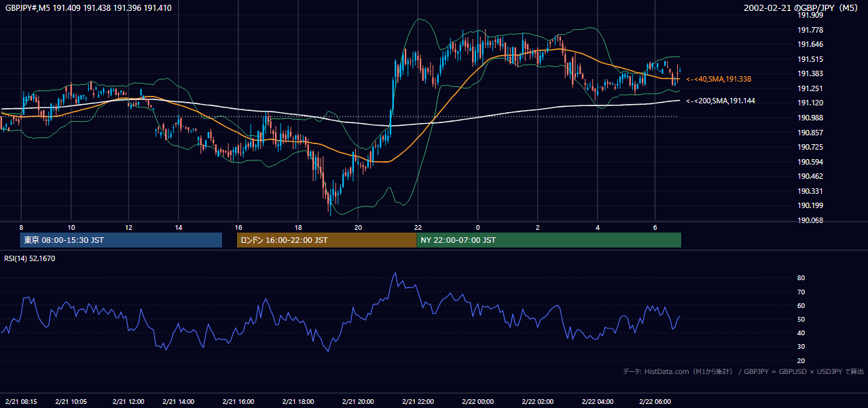Click the 2/22 04:00 time label
The width and height of the screenshot is (868, 408).
click(x=597, y=402)
